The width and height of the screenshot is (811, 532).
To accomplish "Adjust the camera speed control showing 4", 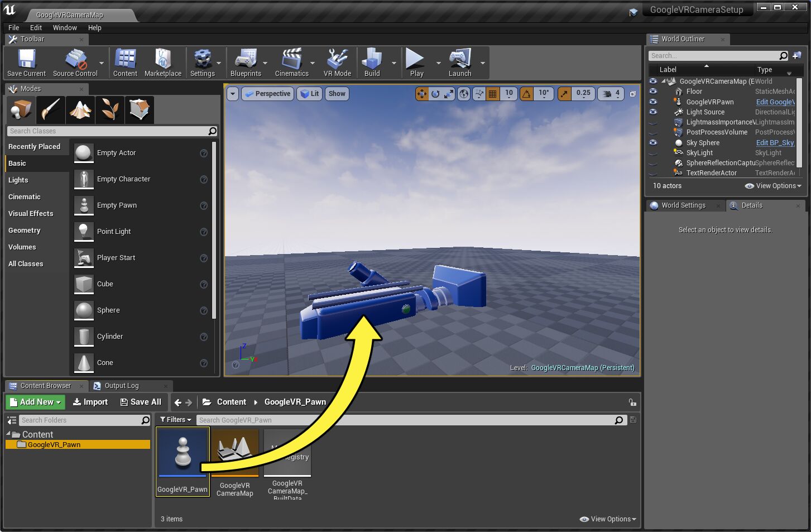I will pos(611,93).
